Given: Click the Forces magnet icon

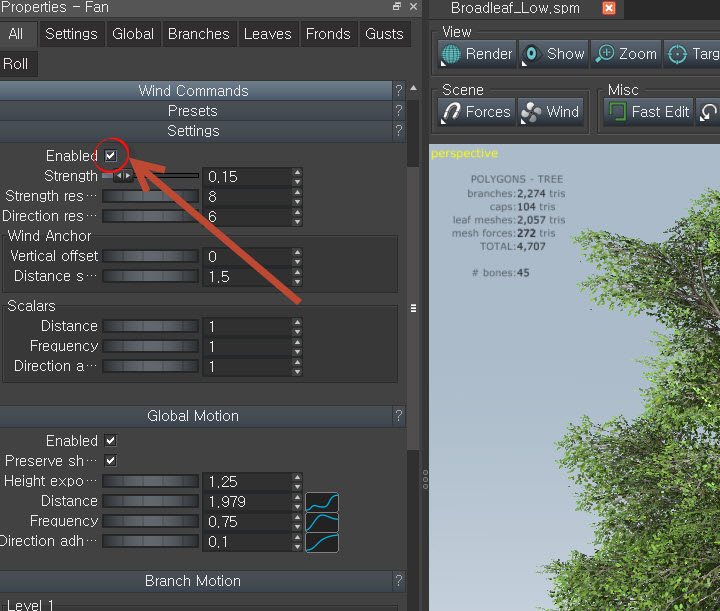Looking at the screenshot, I should coord(451,112).
